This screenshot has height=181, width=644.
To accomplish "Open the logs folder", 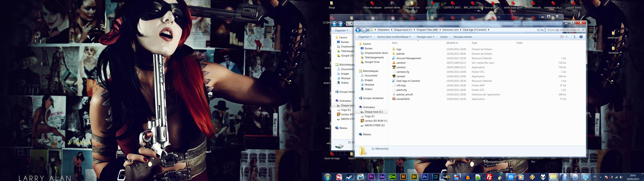I will [398, 49].
